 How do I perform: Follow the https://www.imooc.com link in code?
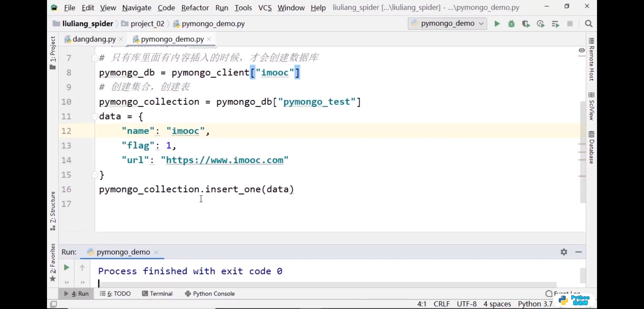tap(225, 160)
